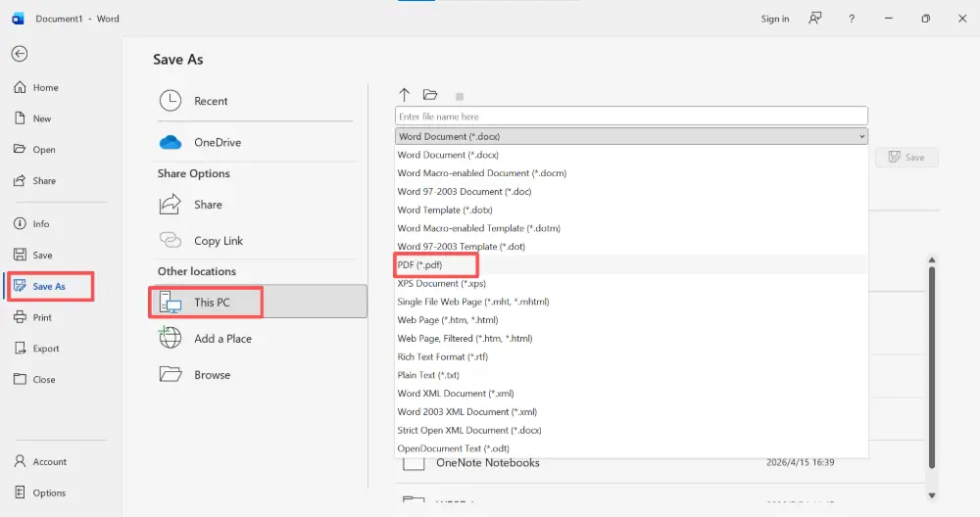Choose Word Macro-enabled Document (*.docm)
This screenshot has width=980, height=517.
coord(631,173)
